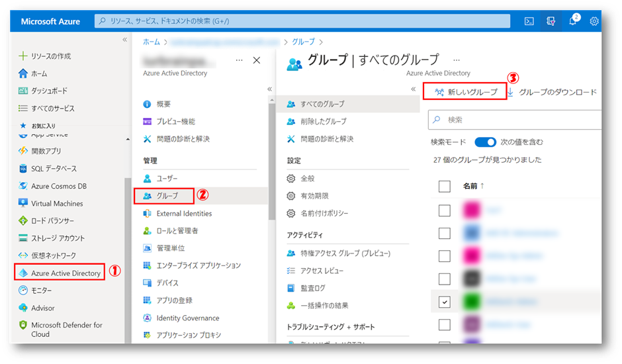Click the External Identities icon
622x364 pixels.
pyautogui.click(x=147, y=213)
